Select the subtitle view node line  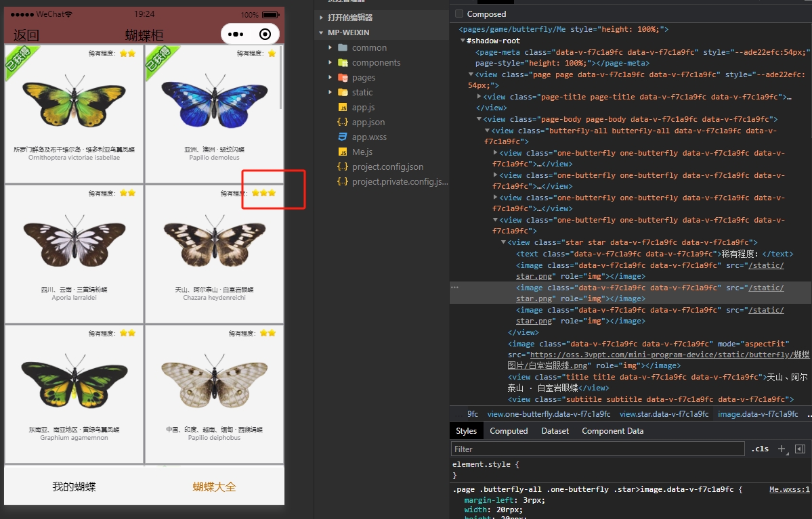[x=650, y=399]
